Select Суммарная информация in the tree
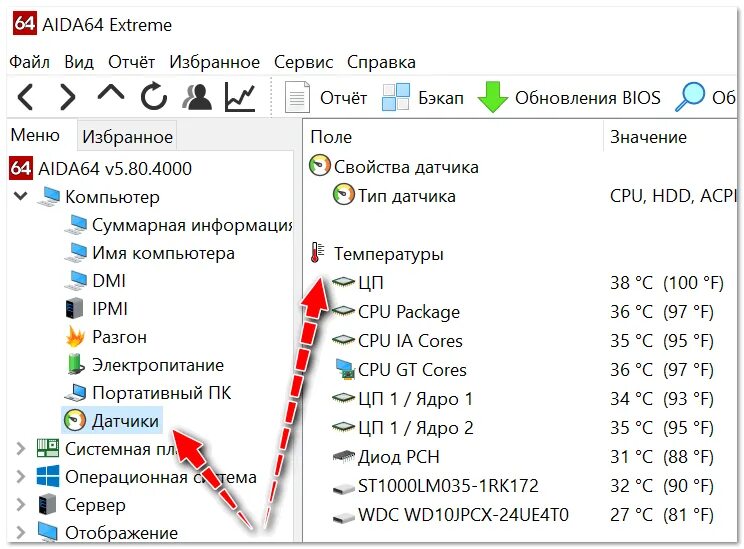744x549 pixels. point(192,225)
